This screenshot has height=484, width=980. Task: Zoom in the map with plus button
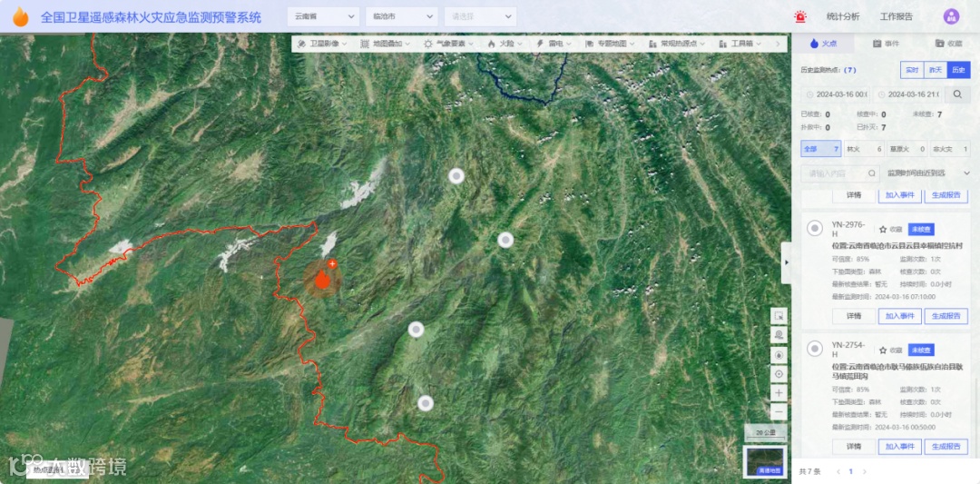click(779, 393)
